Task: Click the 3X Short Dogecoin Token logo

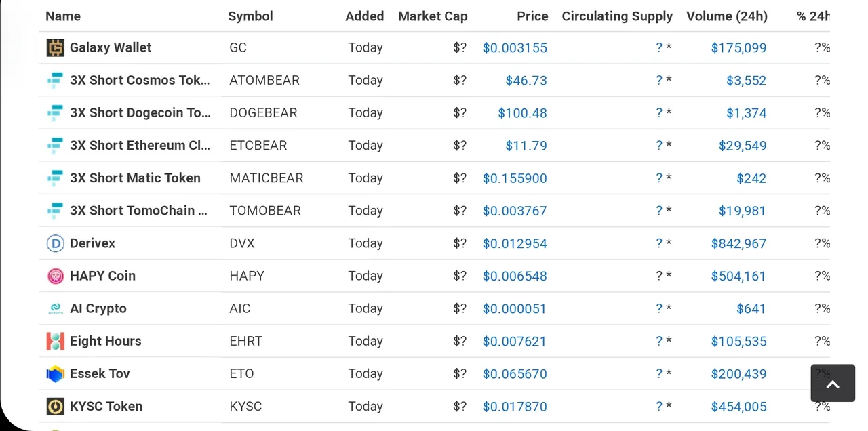Action: coord(55,112)
